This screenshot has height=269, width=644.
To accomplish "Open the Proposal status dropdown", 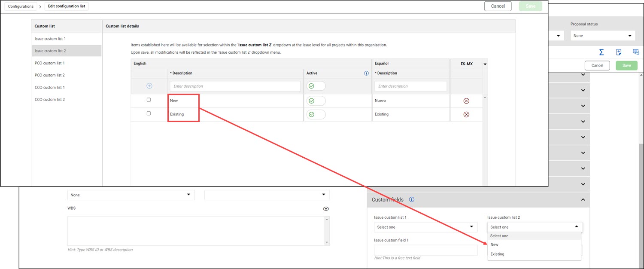I will click(x=602, y=36).
